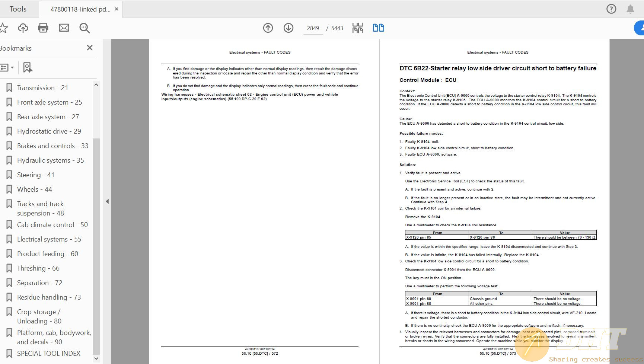Open Electrical systems - 55 bookmark
Image resolution: width=644 pixels, height=364 pixels.
tap(49, 239)
